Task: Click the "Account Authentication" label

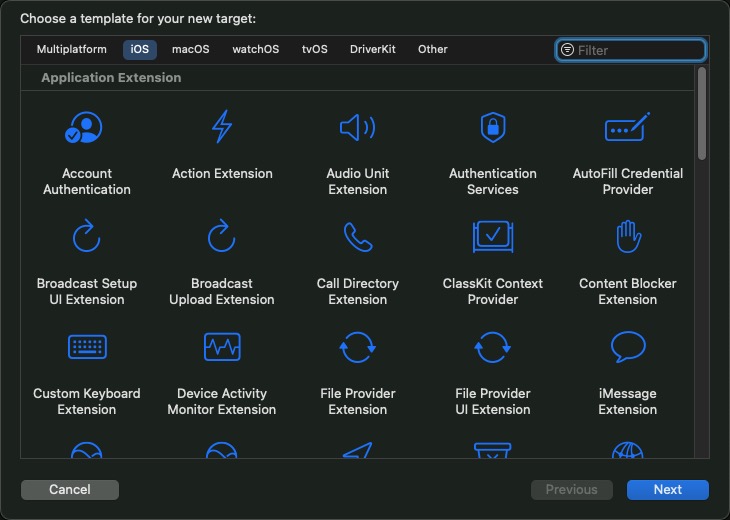Action: pyautogui.click(x=87, y=182)
